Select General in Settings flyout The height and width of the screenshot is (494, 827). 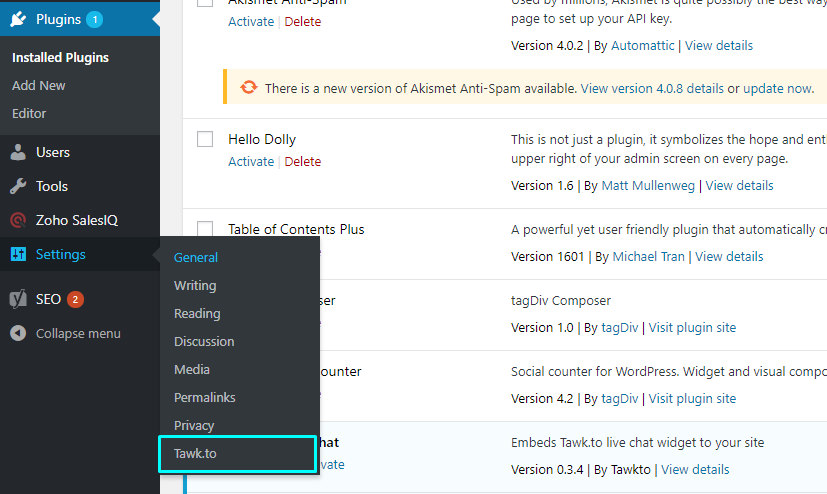[196, 257]
